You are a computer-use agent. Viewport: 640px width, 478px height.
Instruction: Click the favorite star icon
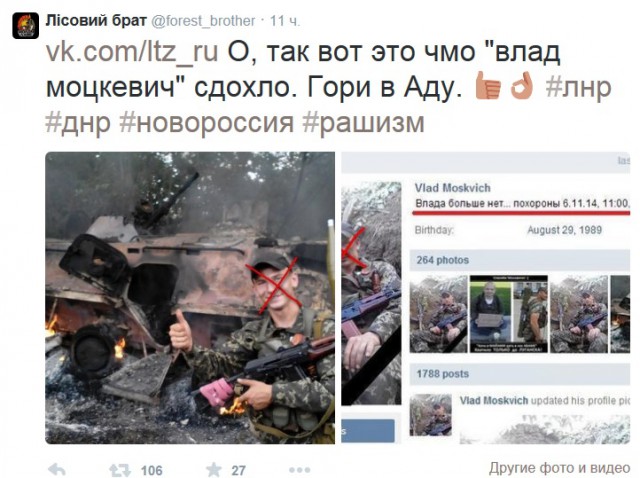(213, 470)
